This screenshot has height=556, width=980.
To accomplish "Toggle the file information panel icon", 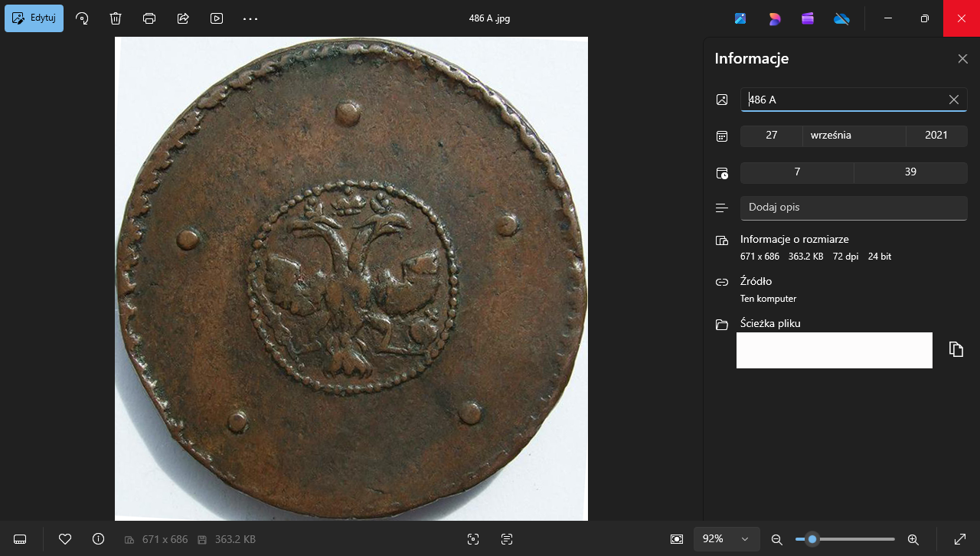I will tap(98, 539).
